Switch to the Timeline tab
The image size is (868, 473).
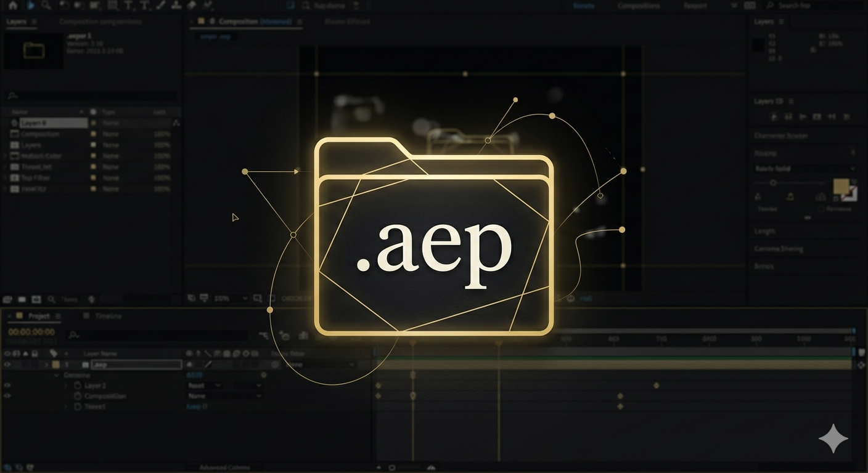click(x=108, y=316)
